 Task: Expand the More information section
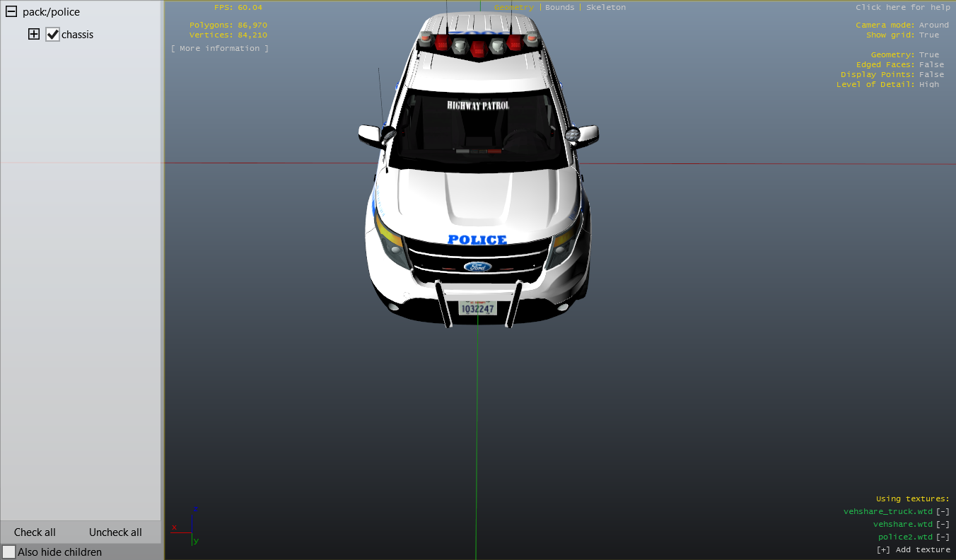(219, 48)
